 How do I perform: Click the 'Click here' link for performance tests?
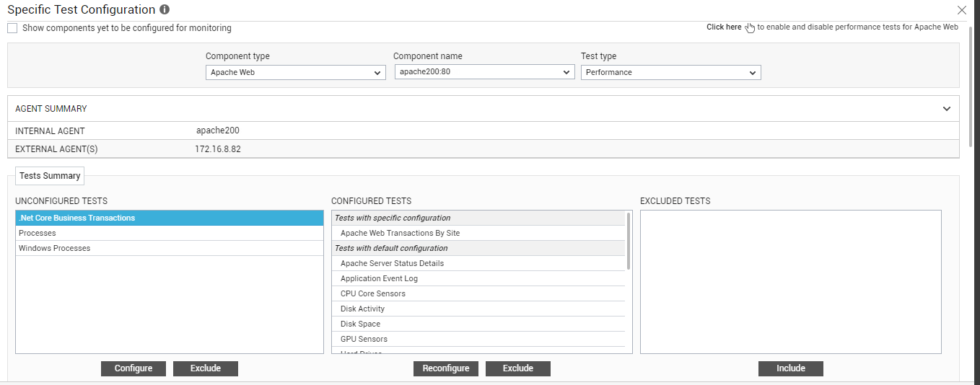pos(724,27)
